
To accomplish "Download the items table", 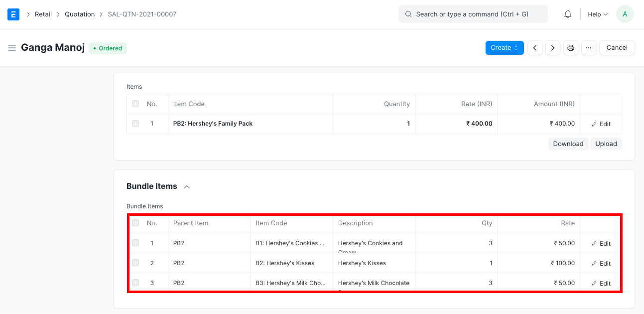I will pos(568,144).
